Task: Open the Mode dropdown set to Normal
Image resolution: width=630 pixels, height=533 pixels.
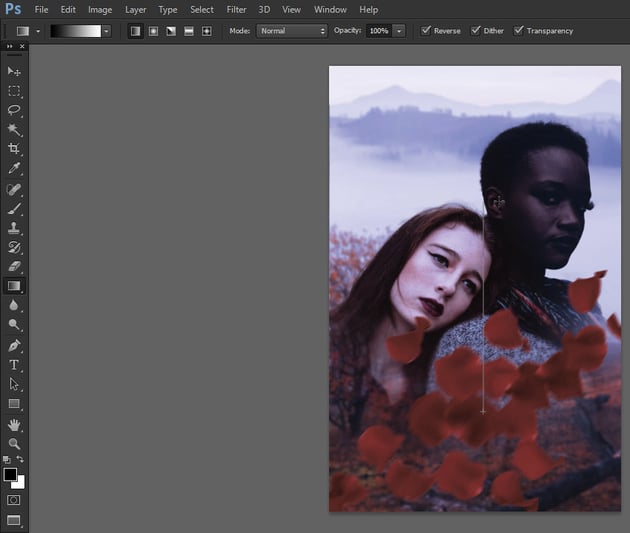Action: coord(292,31)
